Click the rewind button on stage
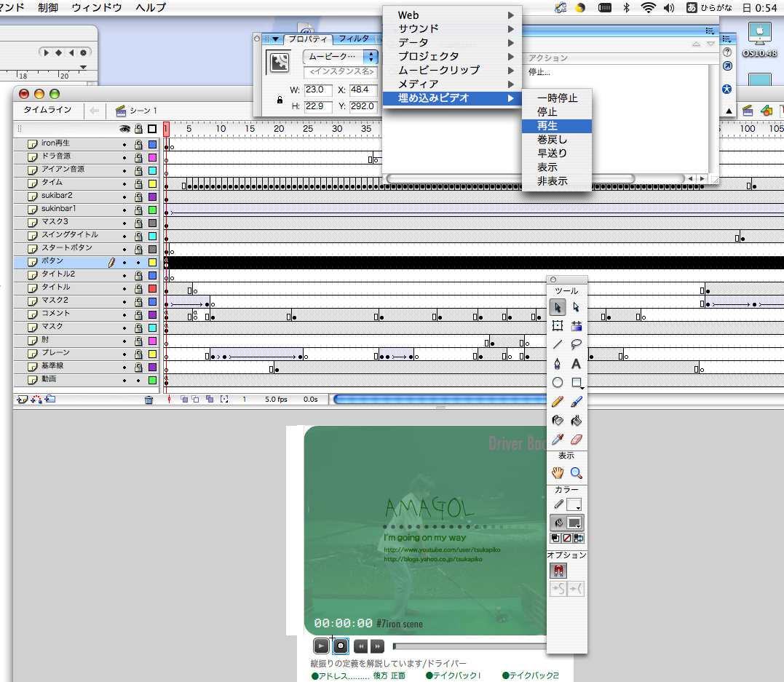This screenshot has height=682, width=784. click(360, 646)
